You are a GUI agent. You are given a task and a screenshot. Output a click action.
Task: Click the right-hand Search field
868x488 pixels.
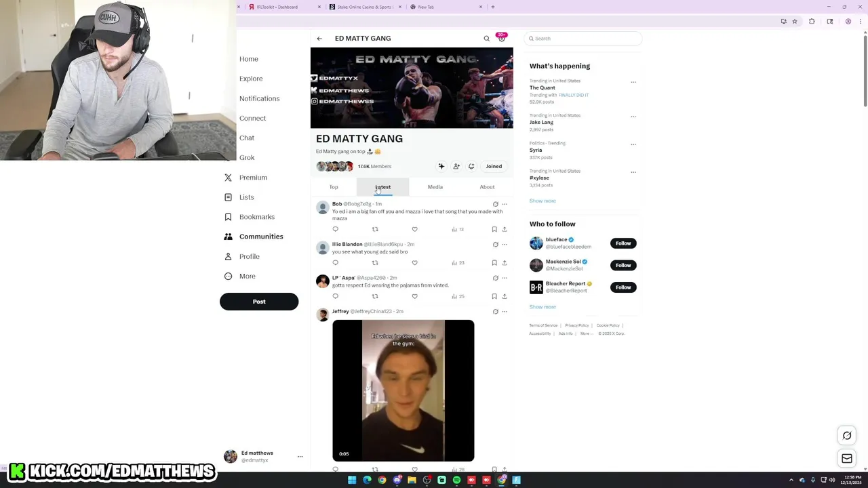[583, 39]
